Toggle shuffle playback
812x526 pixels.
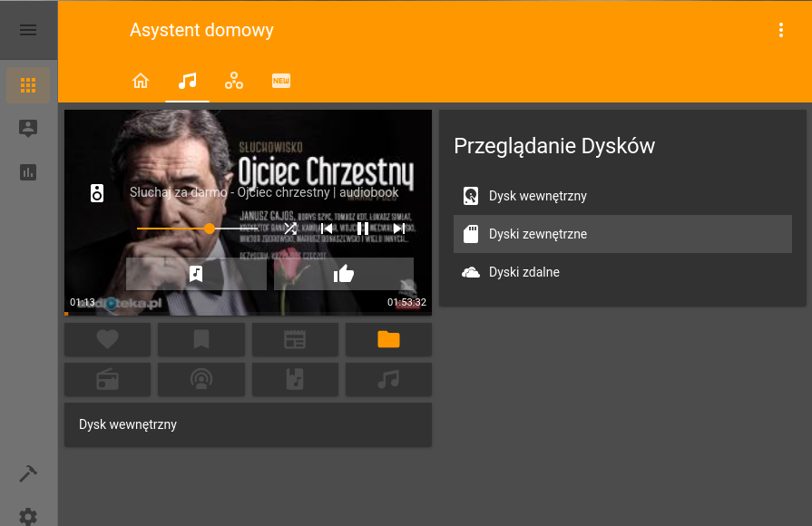[x=290, y=229]
